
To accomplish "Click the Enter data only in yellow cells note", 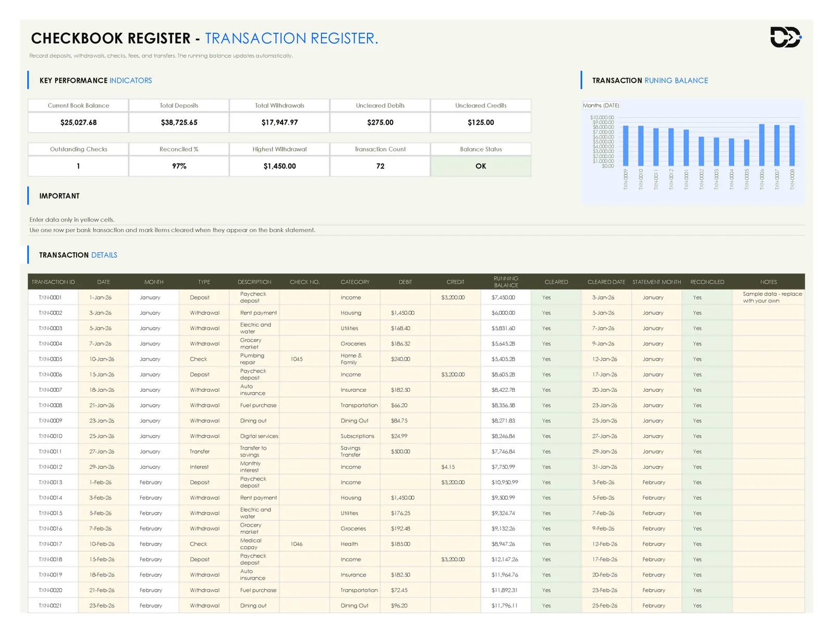I will point(72,220).
